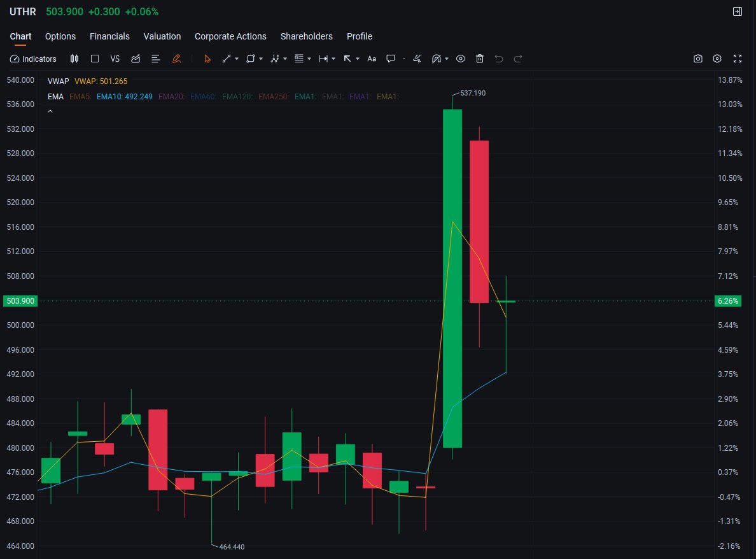Click the VWAP indicator label
The image size is (756, 559).
59,81
